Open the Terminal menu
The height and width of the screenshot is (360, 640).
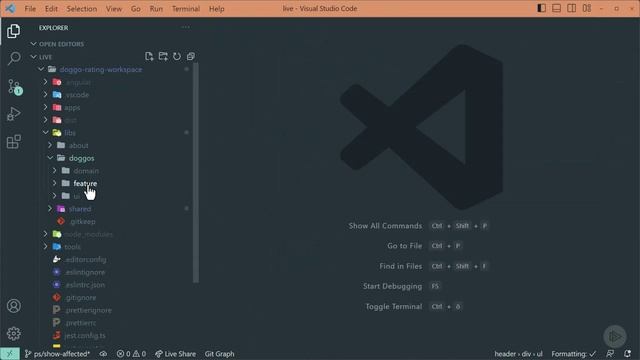coord(186,9)
